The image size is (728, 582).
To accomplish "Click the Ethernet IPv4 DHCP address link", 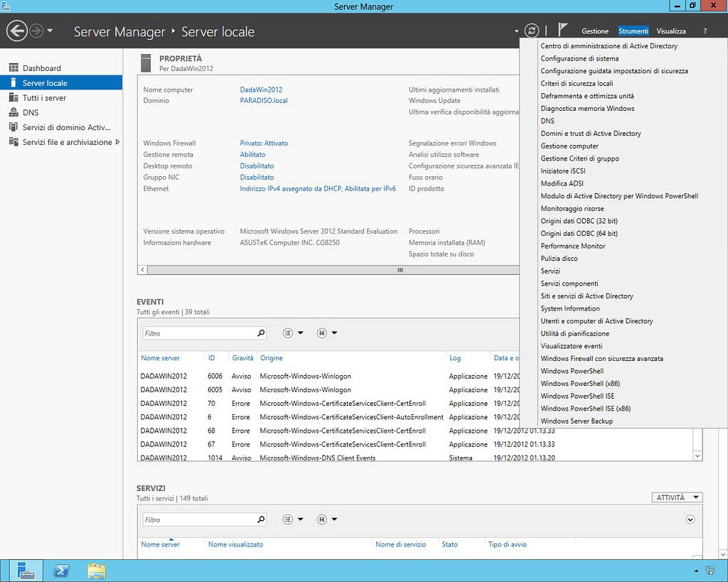I will (318, 188).
